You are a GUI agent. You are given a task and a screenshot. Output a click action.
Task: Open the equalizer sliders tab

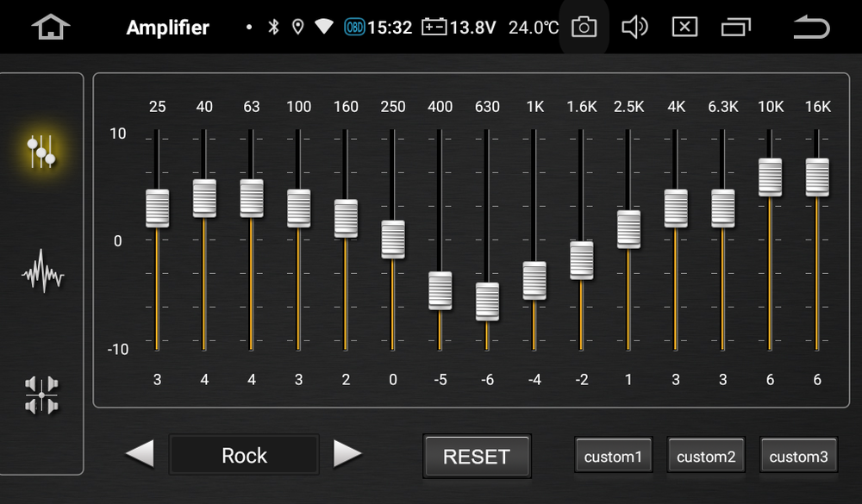click(41, 152)
